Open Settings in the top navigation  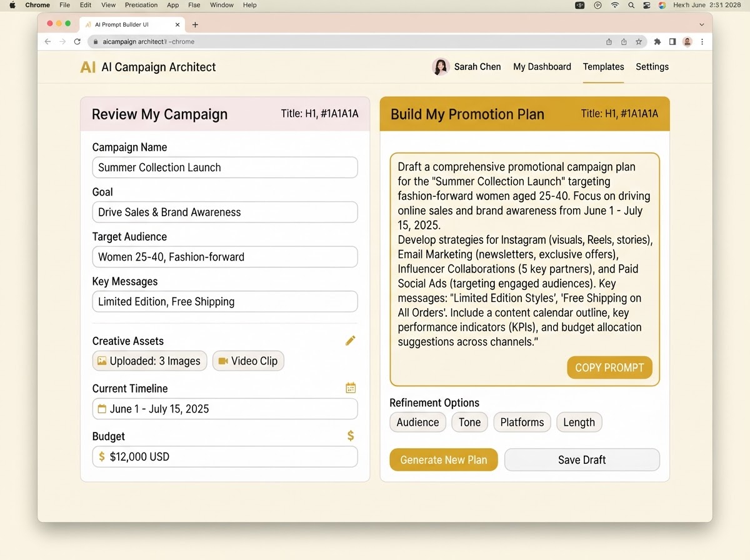click(652, 67)
